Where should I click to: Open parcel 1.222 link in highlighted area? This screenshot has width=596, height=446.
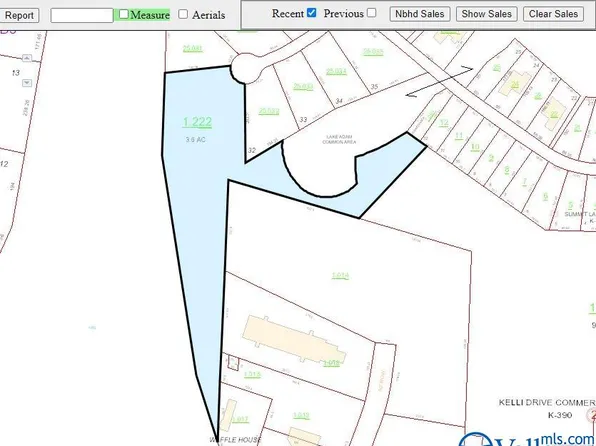[197, 122]
